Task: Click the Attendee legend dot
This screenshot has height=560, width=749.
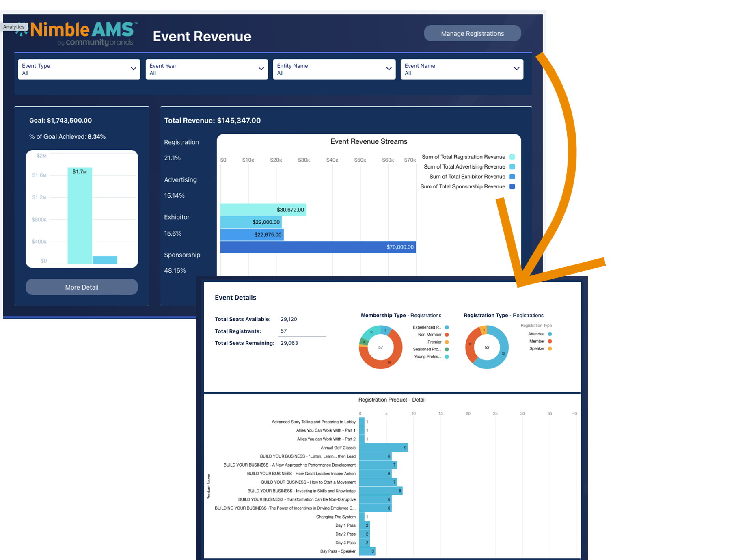Action: click(x=550, y=334)
